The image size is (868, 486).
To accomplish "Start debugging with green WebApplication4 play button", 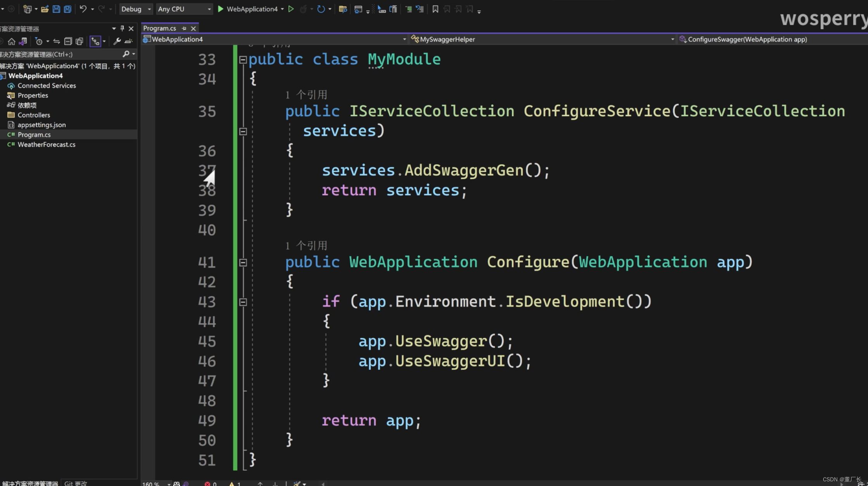I will (220, 9).
